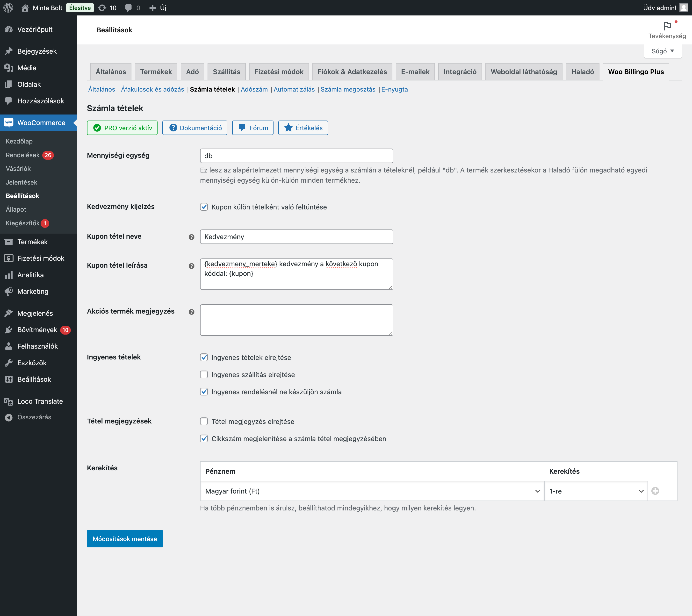Uncheck Ingyenes tételek elrejtése
Viewport: 692px width, 616px height.
[x=204, y=358]
